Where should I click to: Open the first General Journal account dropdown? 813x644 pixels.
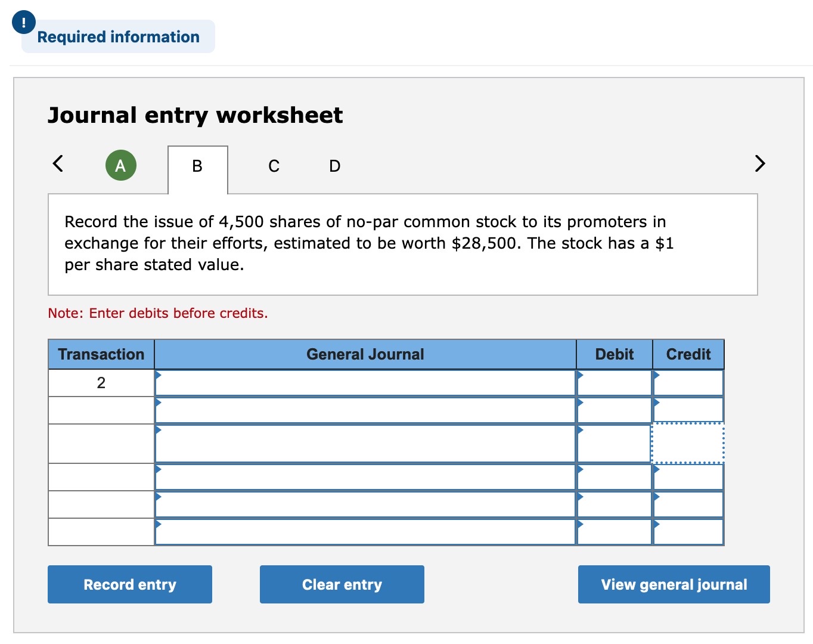159,376
